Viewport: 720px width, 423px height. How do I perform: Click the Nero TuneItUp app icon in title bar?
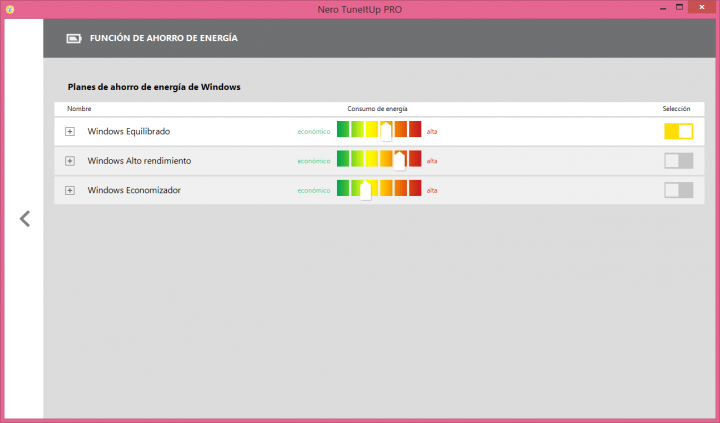(10, 9)
